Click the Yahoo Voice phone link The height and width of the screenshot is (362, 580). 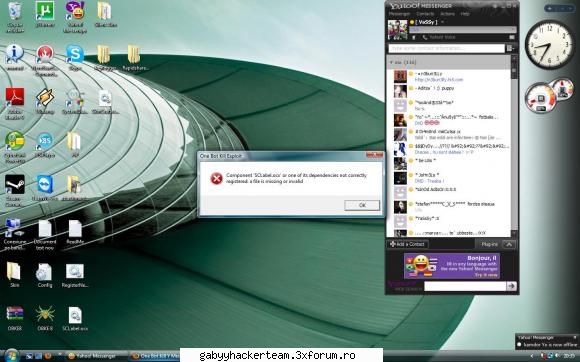tap(439, 37)
